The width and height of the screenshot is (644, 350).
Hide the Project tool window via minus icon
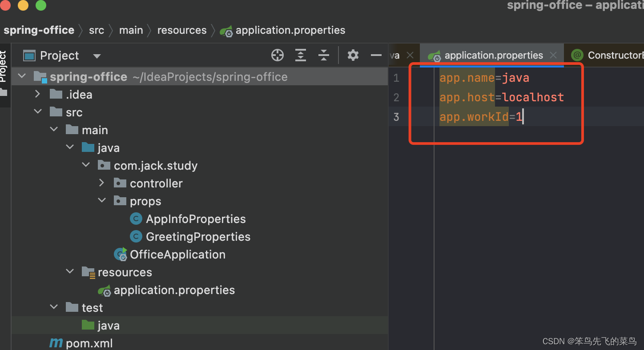pyautogui.click(x=376, y=55)
